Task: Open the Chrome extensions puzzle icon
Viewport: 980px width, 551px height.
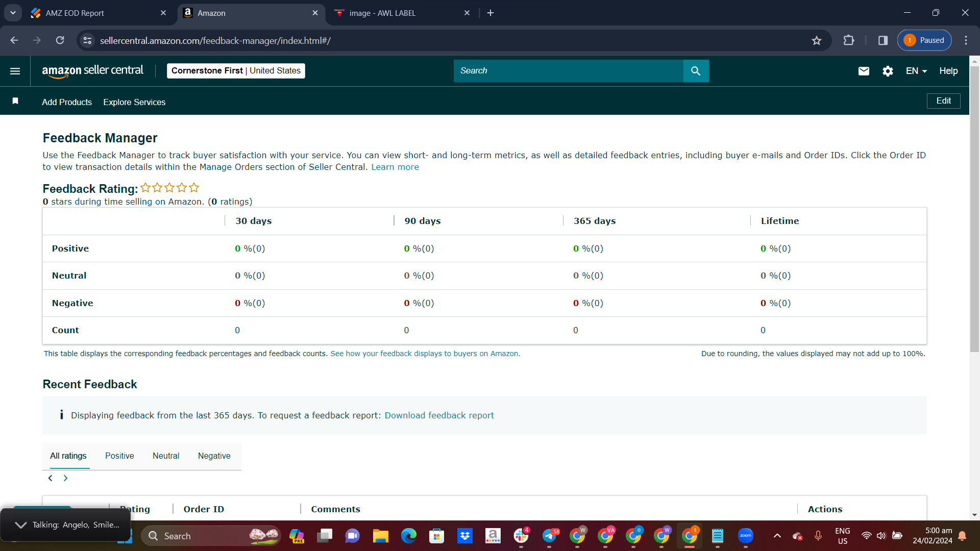Action: pos(849,40)
